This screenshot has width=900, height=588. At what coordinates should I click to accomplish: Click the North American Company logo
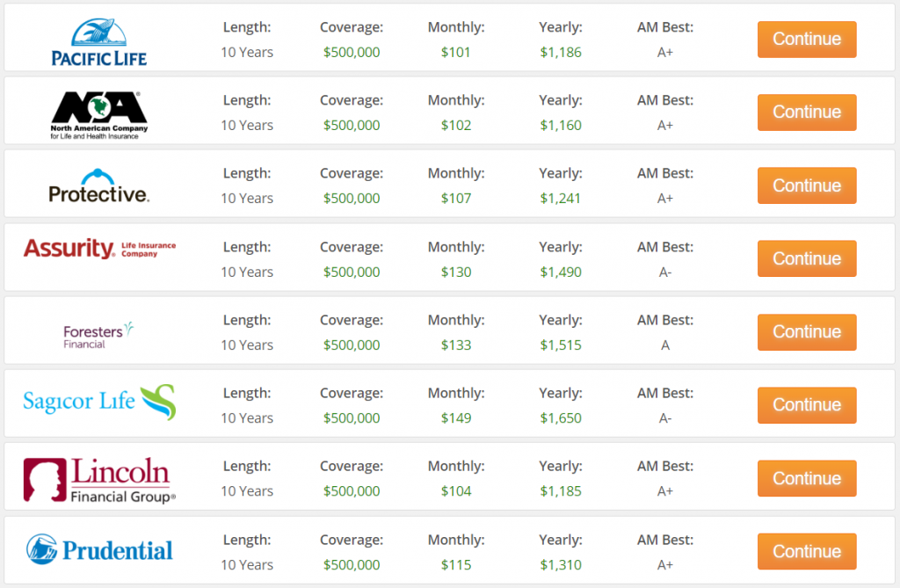[x=98, y=111]
